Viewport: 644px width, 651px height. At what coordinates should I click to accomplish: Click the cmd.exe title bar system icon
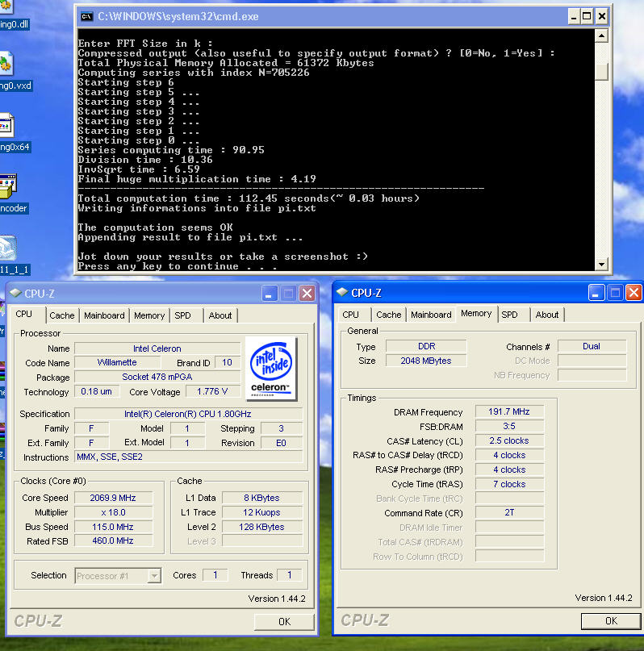point(86,17)
